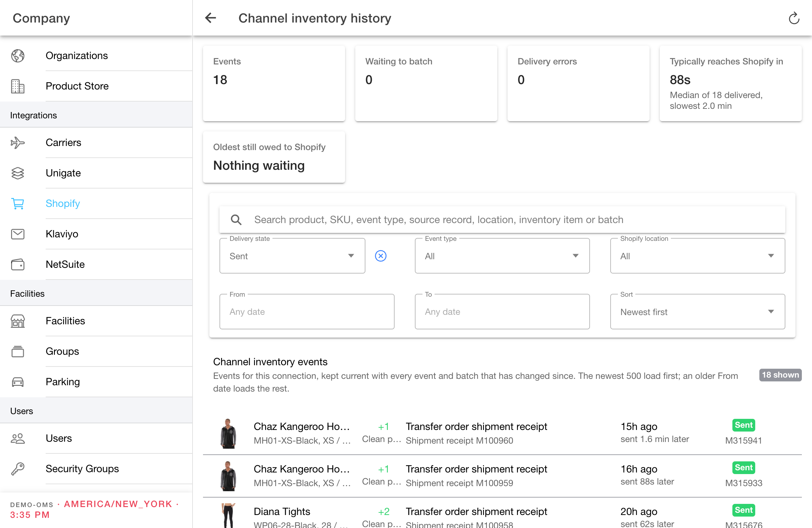Open the Delivery state dropdown
The height and width of the screenshot is (528, 812).
292,256
